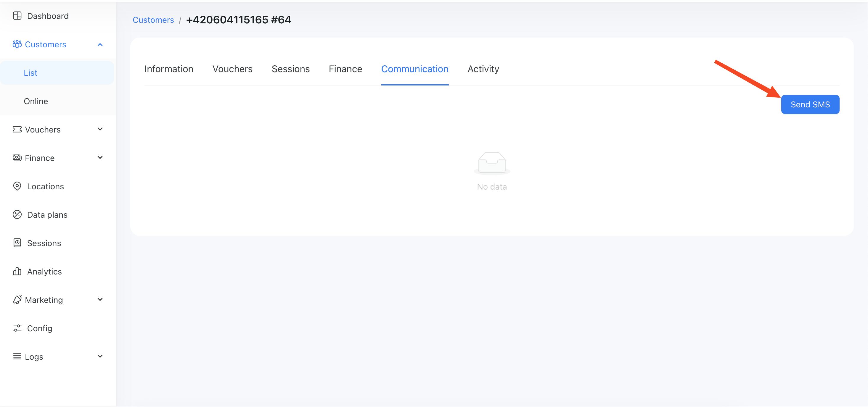Expand the Logs menu chevron
The width and height of the screenshot is (868, 407).
click(100, 356)
